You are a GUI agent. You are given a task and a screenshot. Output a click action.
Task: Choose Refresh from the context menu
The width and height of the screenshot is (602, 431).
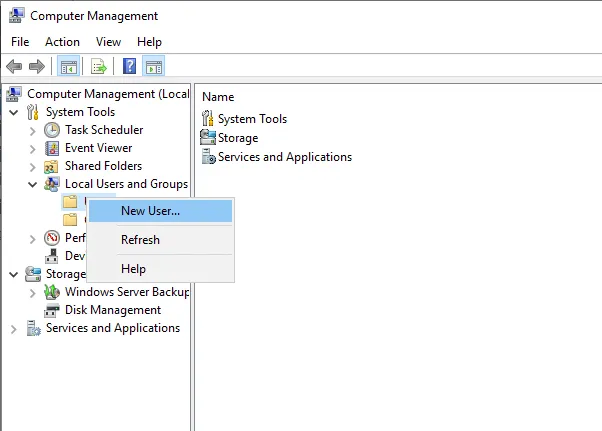point(140,240)
